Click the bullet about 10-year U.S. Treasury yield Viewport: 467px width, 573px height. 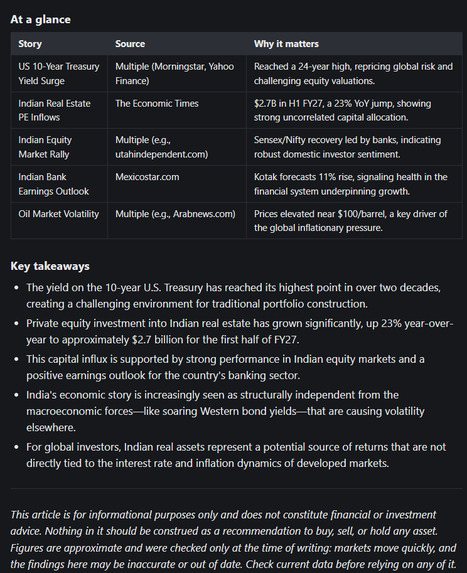233,296
